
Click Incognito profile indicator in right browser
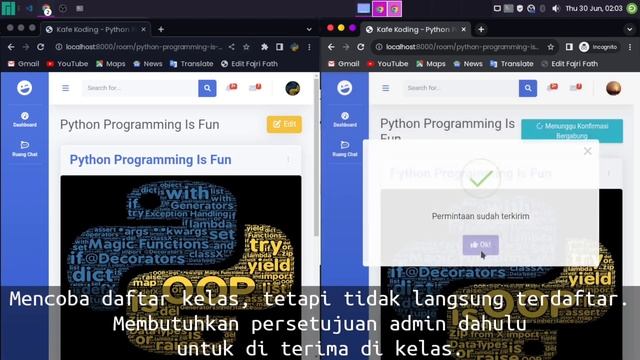click(x=598, y=47)
